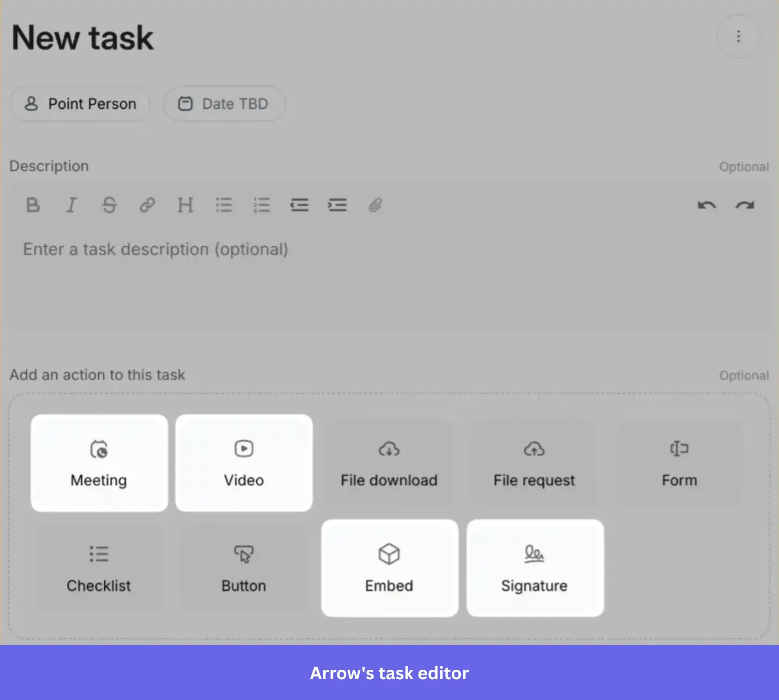Select the Video action tile

(244, 463)
